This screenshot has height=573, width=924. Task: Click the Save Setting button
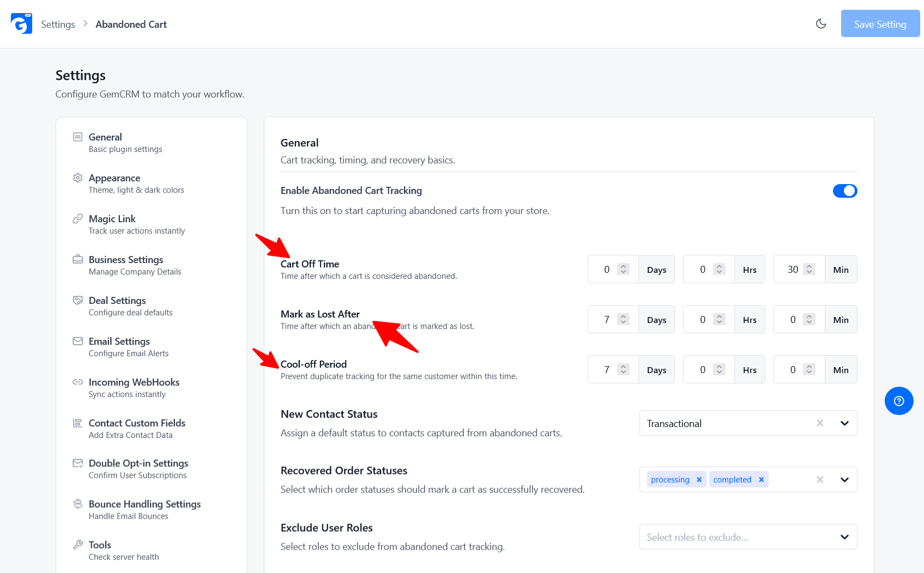880,23
